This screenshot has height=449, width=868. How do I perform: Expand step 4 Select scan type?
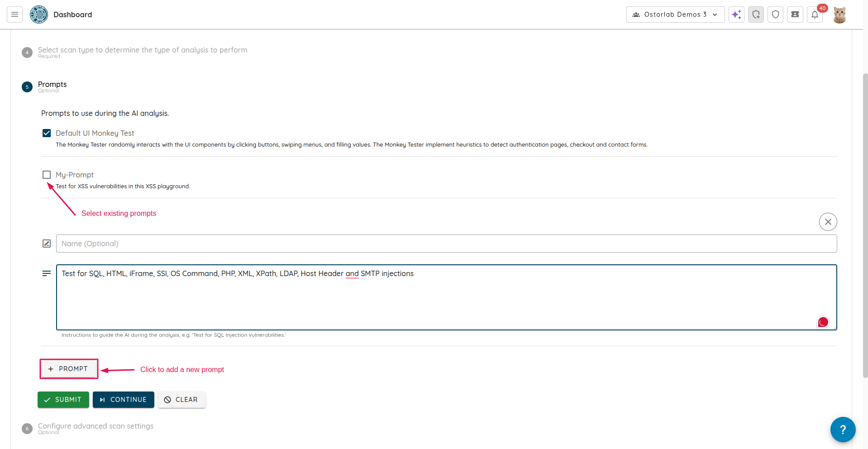coord(142,50)
